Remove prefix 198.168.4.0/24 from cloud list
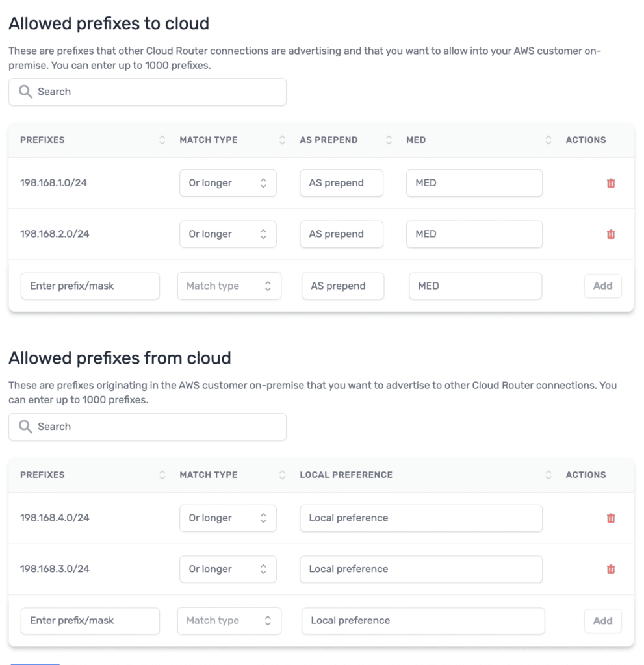 tap(611, 518)
